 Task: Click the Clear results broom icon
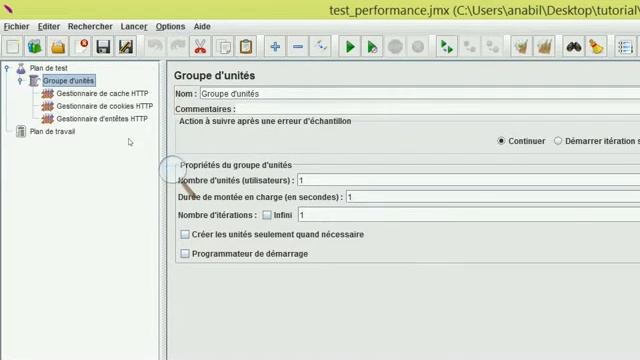(522, 47)
